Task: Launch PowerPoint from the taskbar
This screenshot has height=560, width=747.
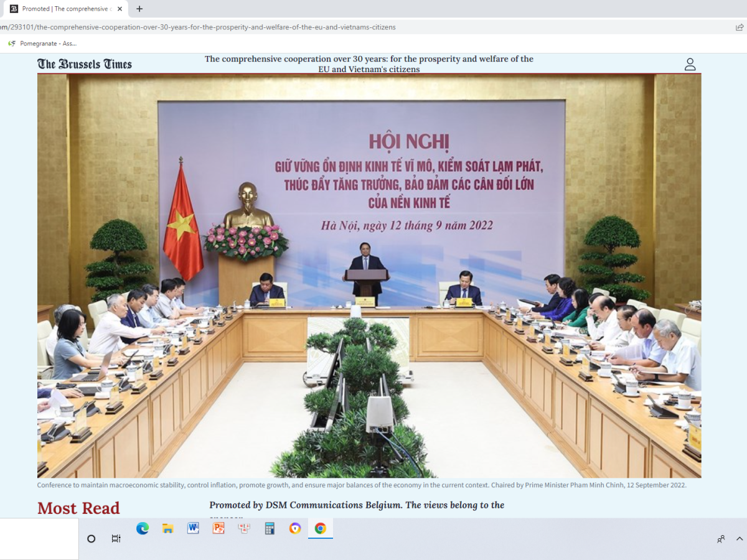Action: pos(218,528)
